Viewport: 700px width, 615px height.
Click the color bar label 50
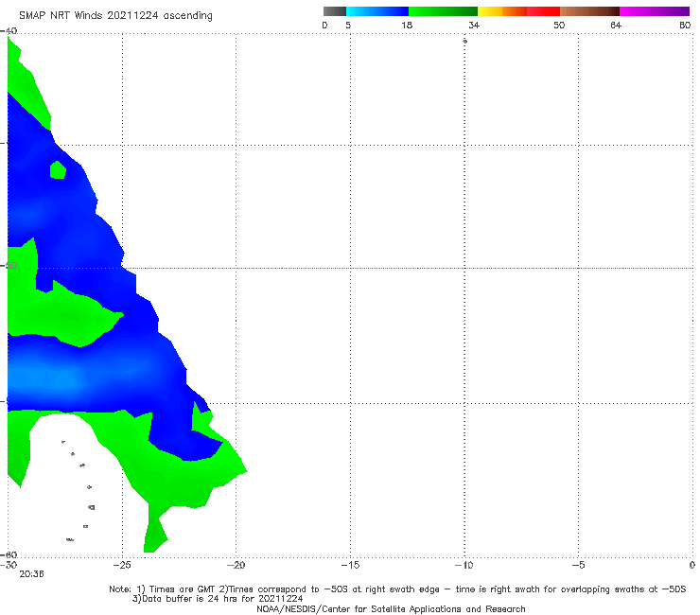coord(559,26)
